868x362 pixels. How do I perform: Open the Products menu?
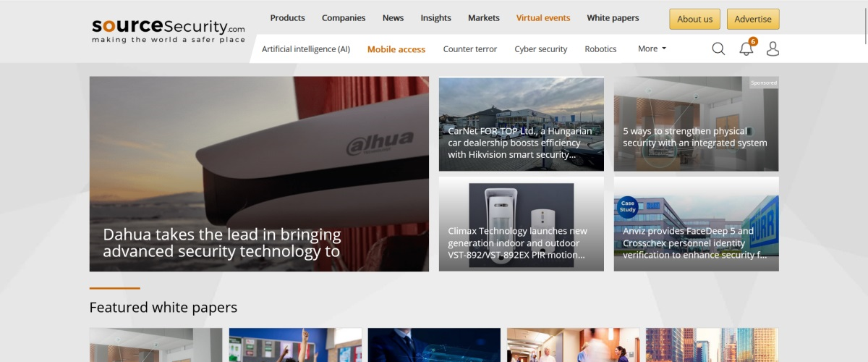coord(287,18)
